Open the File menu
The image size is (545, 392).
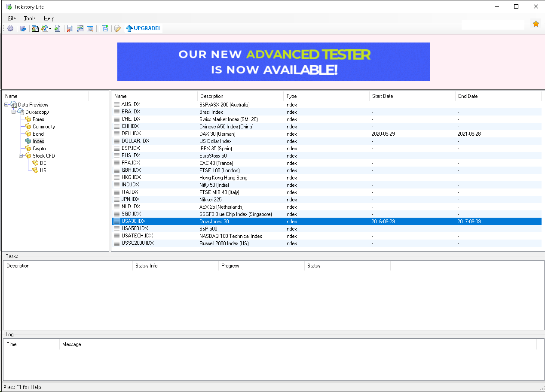[12, 18]
